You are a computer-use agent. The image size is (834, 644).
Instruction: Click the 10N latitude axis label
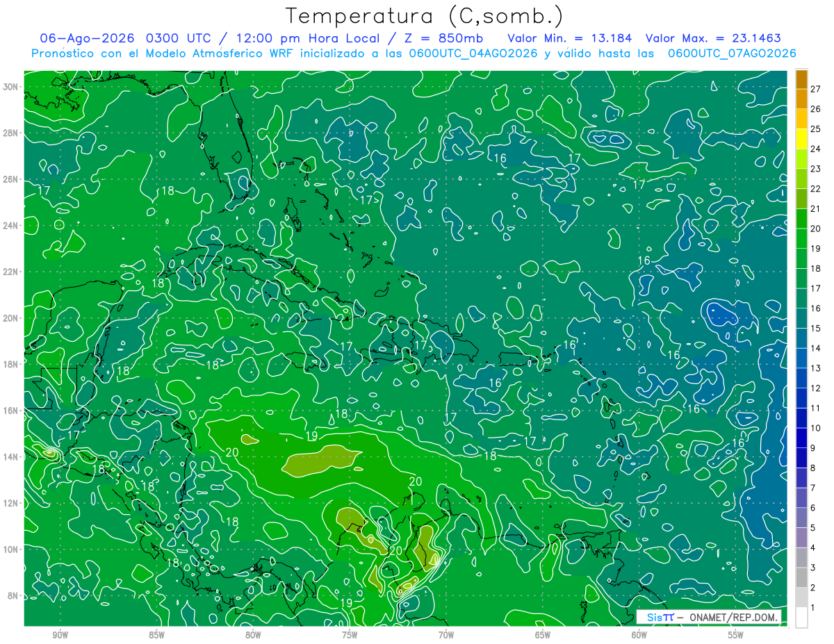click(x=12, y=549)
